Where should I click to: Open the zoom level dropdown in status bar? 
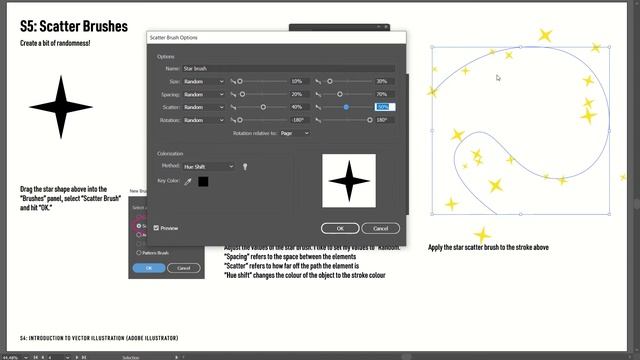click(26, 357)
